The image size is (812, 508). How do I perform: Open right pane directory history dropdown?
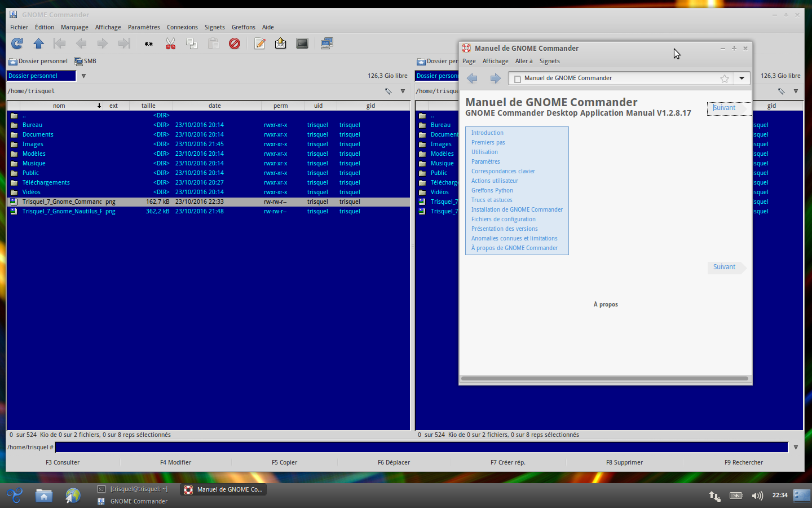click(x=796, y=91)
